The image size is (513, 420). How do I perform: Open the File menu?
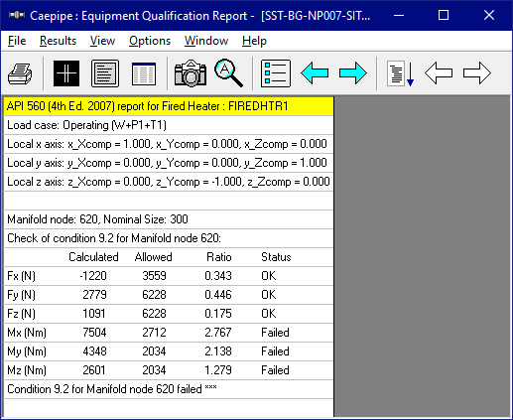(17, 41)
